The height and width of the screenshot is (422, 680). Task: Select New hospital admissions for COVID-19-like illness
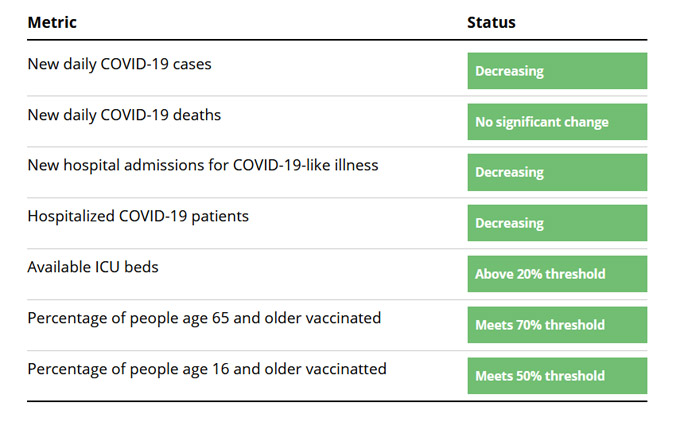pos(203,165)
